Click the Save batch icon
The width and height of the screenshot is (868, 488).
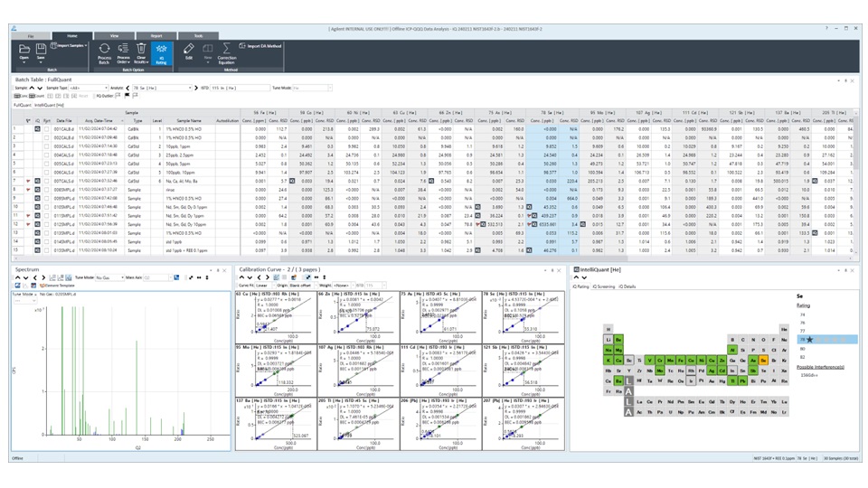41,51
